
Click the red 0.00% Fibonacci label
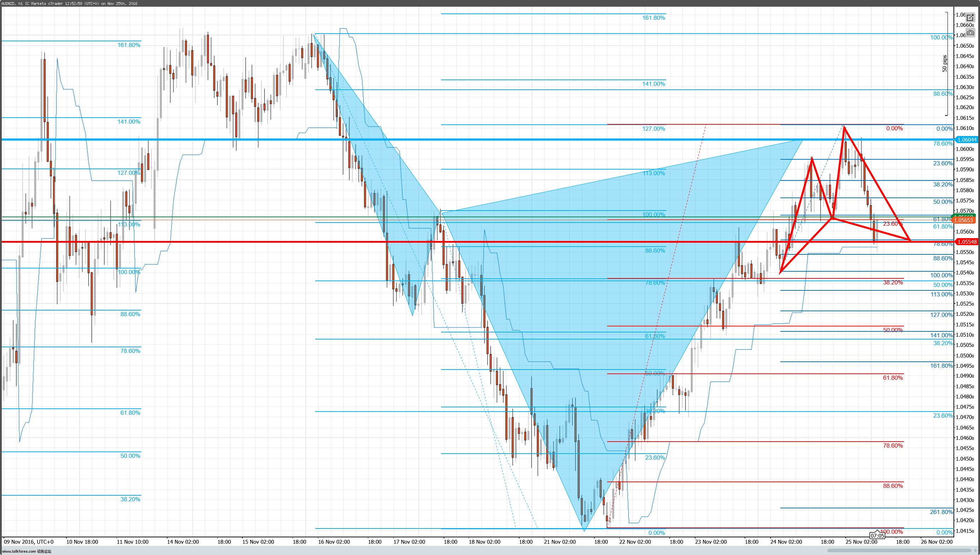(894, 129)
